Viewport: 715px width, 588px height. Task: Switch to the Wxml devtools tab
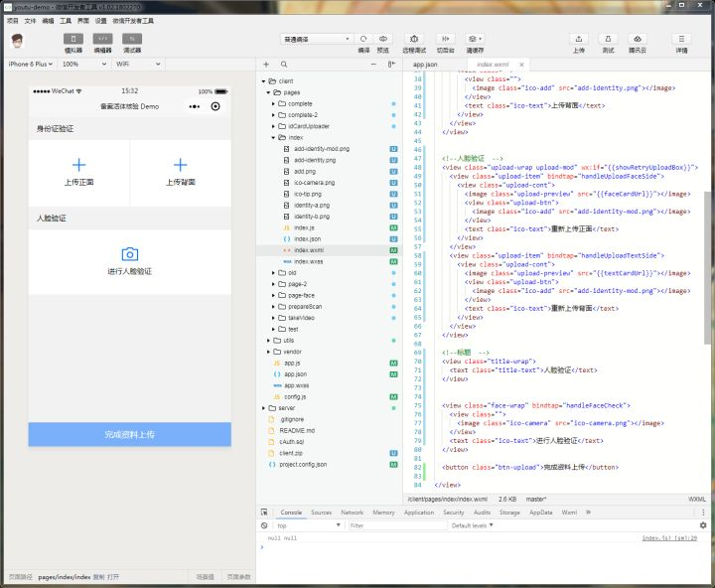point(569,513)
